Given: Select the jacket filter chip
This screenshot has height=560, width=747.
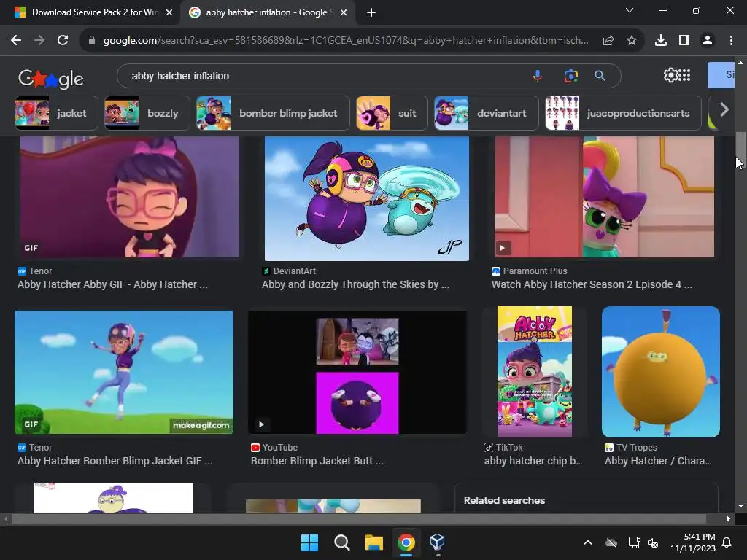Looking at the screenshot, I should click(x=56, y=113).
